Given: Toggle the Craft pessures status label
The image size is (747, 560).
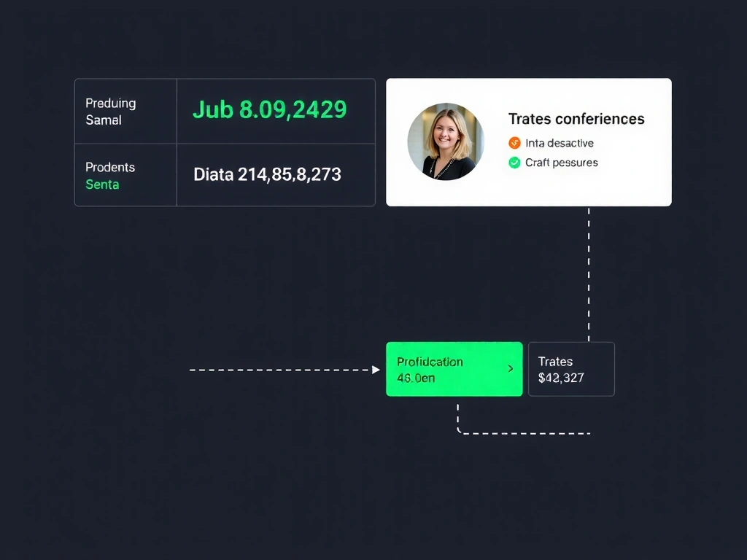Looking at the screenshot, I should (x=561, y=163).
